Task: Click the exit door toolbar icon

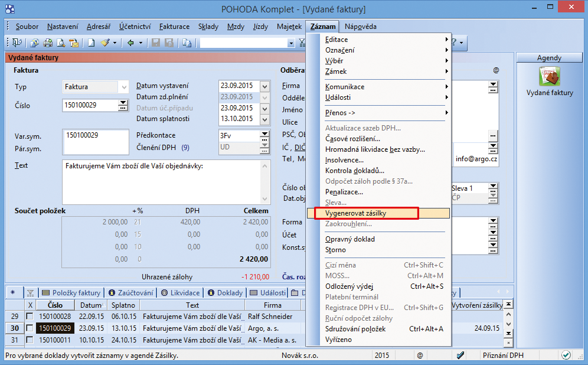Action: (17, 43)
